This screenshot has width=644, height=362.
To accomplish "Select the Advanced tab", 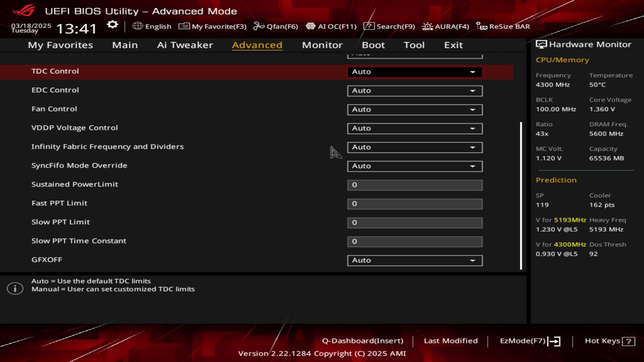I will [x=257, y=45].
